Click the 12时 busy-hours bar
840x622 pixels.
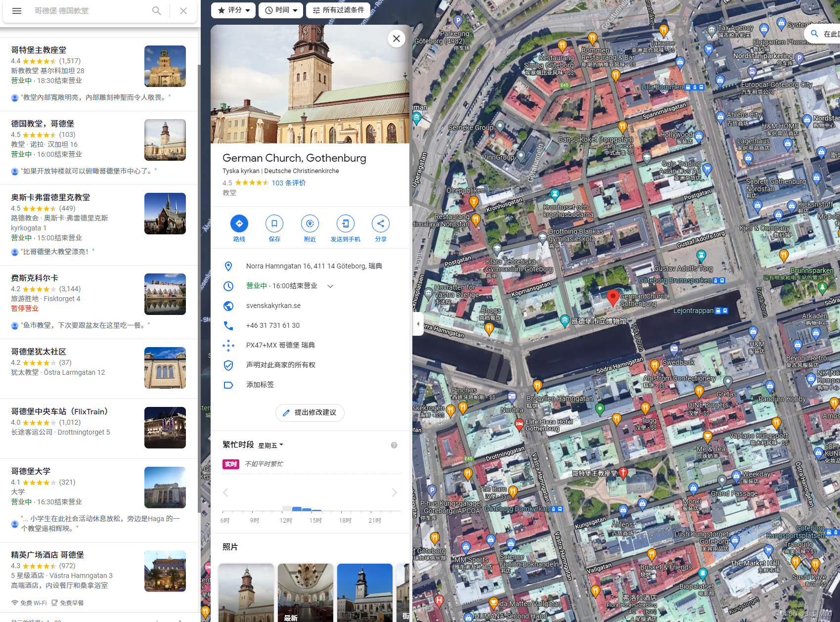pos(287,508)
